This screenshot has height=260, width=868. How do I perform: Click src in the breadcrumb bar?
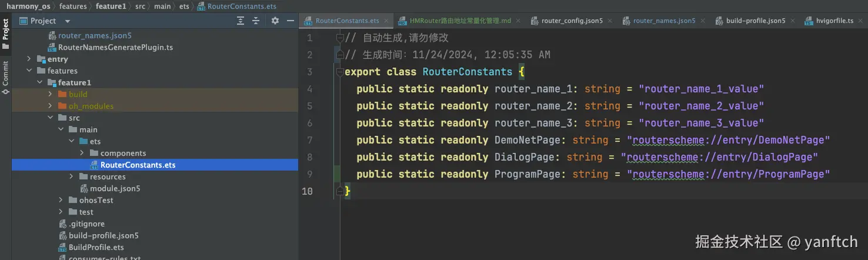coord(139,6)
